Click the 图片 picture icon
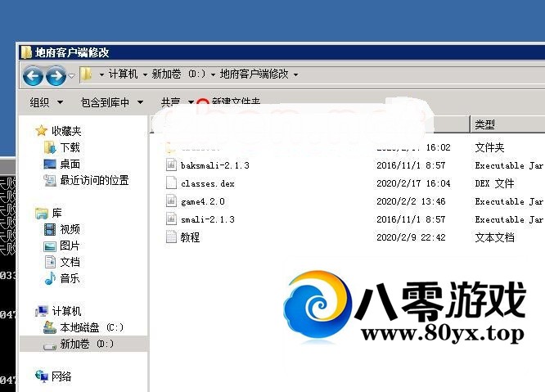 pos(50,246)
